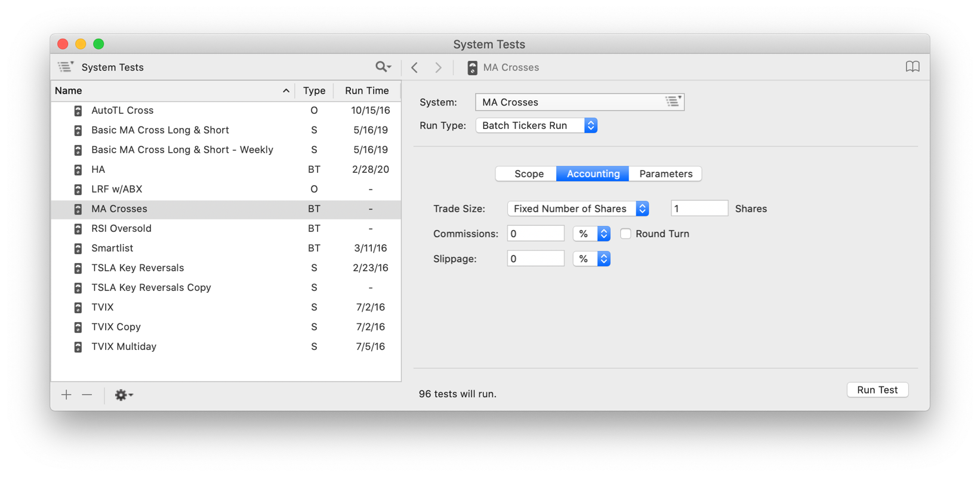Screen dimensions: 980x477
Task: Open the gear actions menu
Action: (124, 395)
